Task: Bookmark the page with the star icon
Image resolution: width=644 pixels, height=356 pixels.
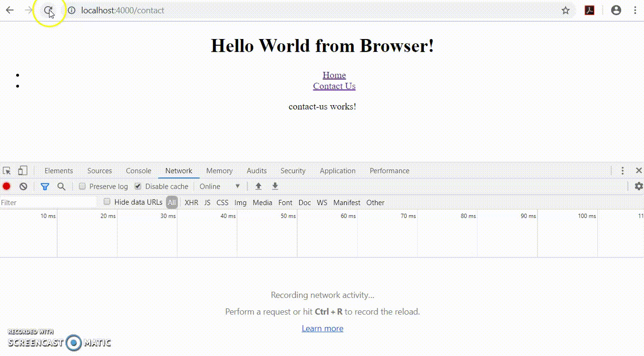Action: (x=566, y=10)
